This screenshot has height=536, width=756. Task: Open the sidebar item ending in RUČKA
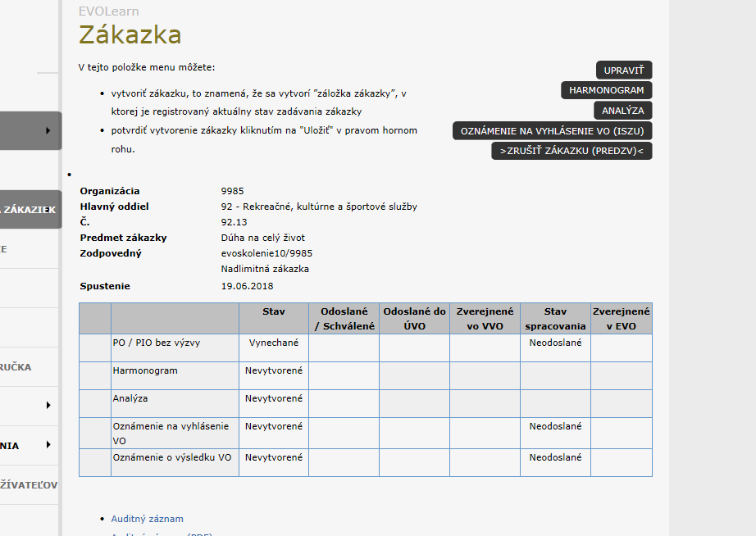point(16,367)
